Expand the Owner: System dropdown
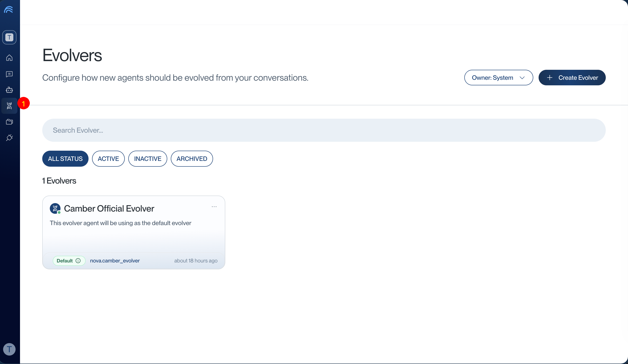The height and width of the screenshot is (364, 628). (498, 78)
